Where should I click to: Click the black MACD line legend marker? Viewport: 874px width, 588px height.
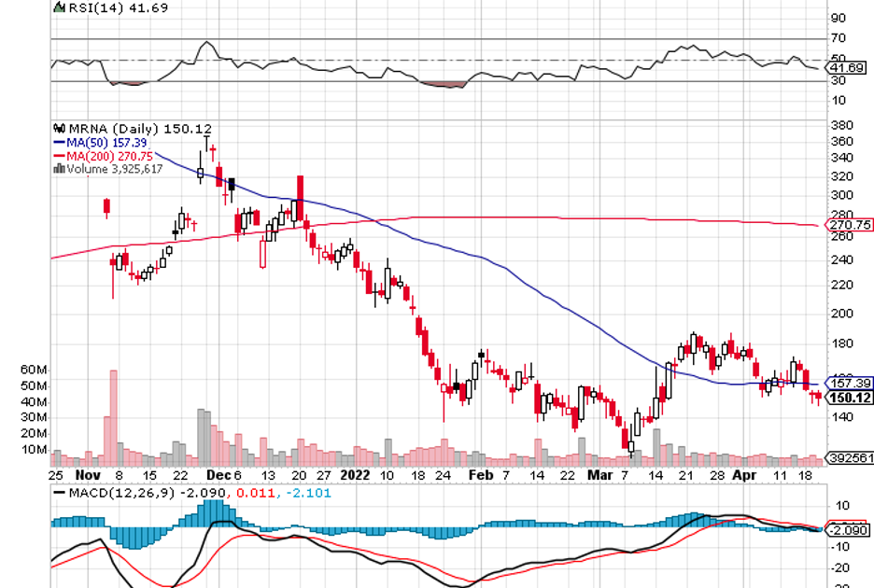click(60, 492)
